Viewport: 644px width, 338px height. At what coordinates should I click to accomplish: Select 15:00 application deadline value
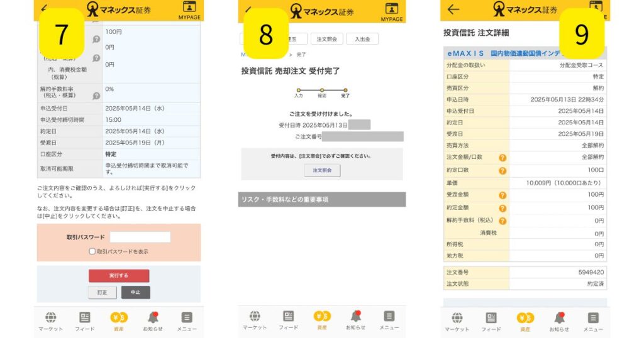pos(113,120)
